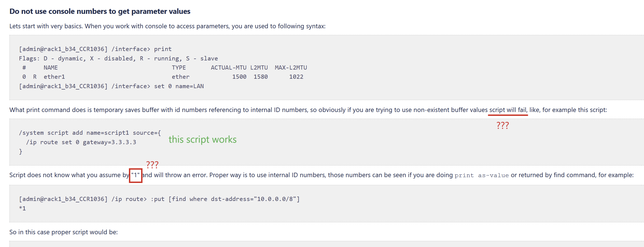Click the heading about console numbers
Screen dimensions: 644x247
point(100,11)
